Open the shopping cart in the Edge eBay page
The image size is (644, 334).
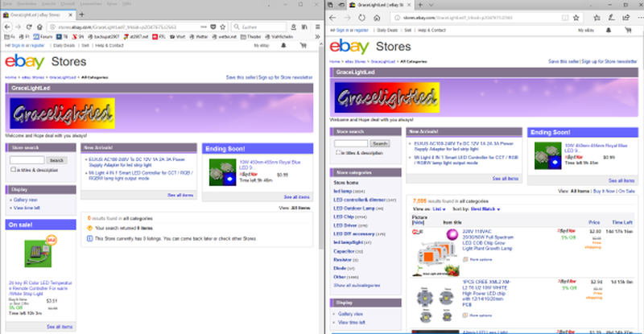tap(628, 31)
